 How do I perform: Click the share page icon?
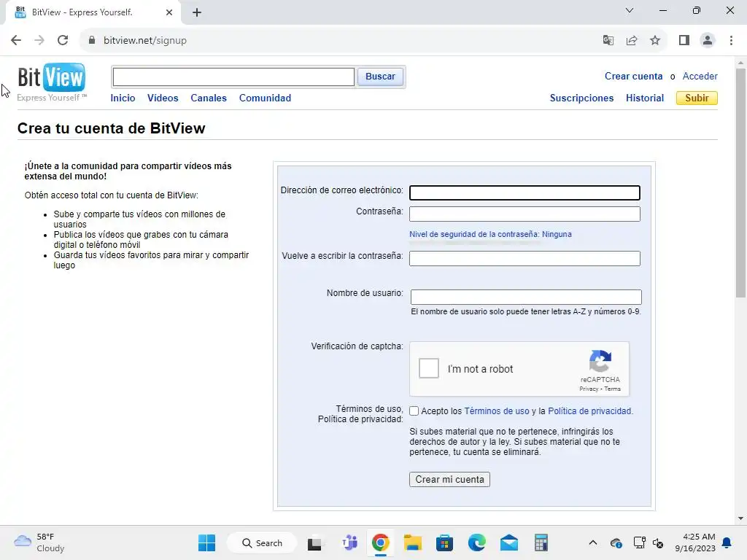[632, 40]
